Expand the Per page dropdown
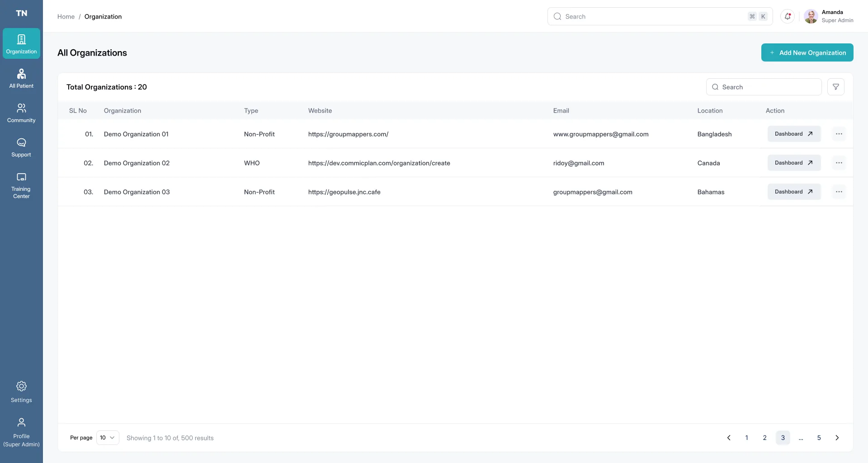This screenshot has height=463, width=868. [x=108, y=438]
